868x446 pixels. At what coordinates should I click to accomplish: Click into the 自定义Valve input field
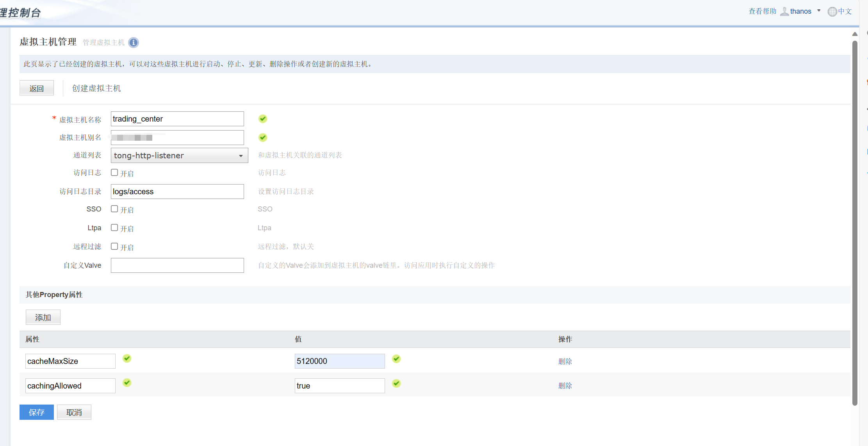coord(177,265)
